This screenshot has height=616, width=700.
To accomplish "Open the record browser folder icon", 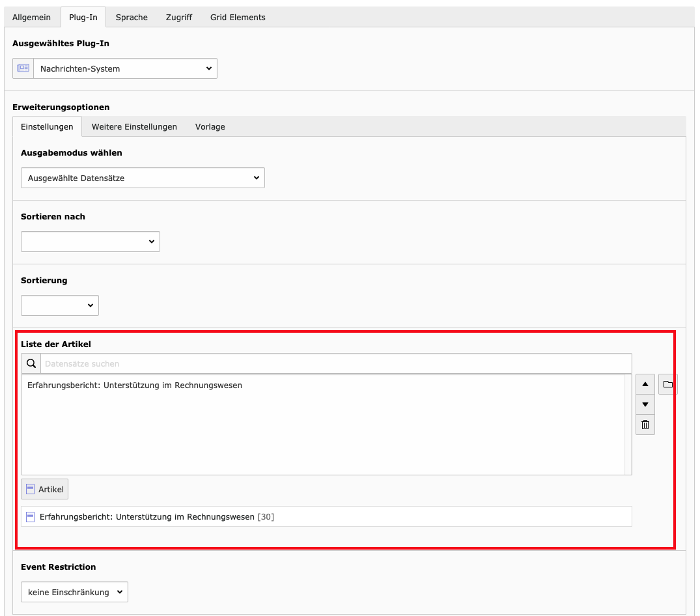I will [667, 384].
